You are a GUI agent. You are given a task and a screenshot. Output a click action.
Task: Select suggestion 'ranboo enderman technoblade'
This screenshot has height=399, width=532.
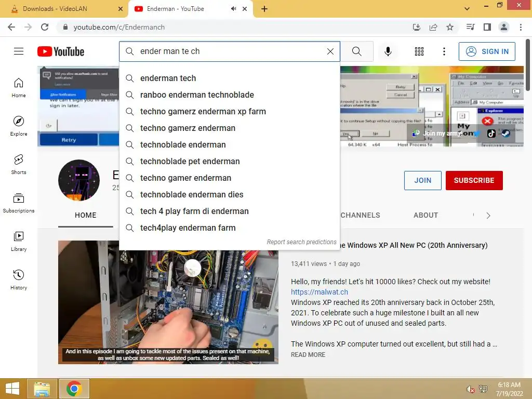tap(229, 95)
